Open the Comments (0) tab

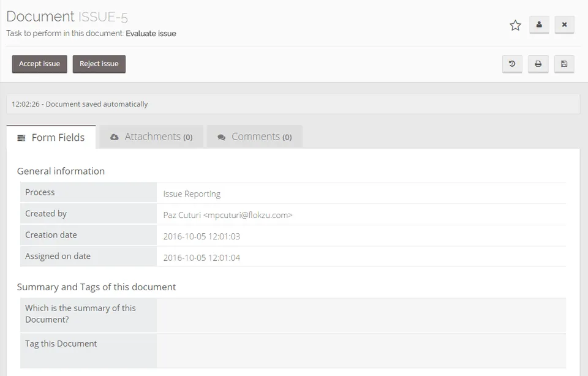[255, 137]
